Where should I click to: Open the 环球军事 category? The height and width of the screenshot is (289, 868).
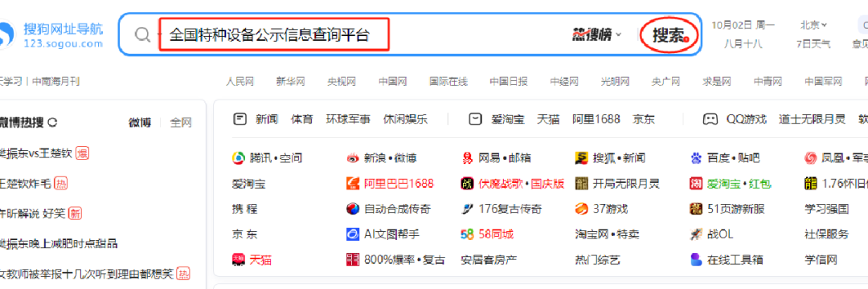tap(348, 119)
